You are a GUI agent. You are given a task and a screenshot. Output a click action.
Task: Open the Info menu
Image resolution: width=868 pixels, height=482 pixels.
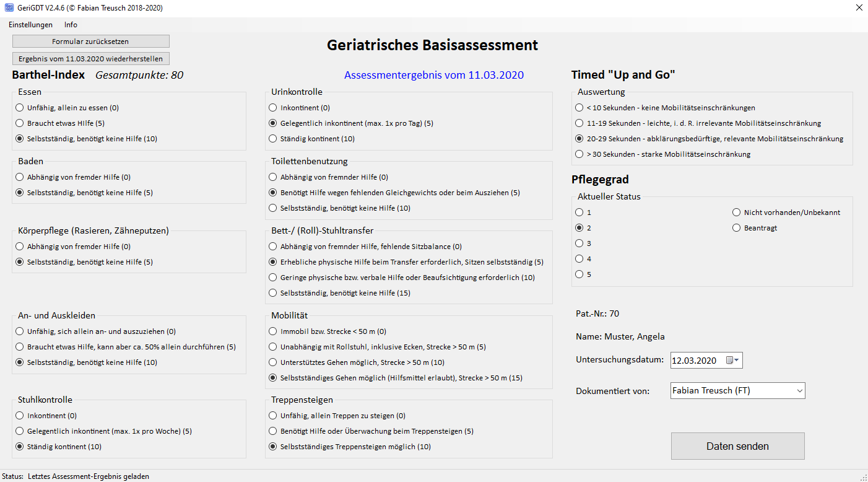tap(71, 25)
